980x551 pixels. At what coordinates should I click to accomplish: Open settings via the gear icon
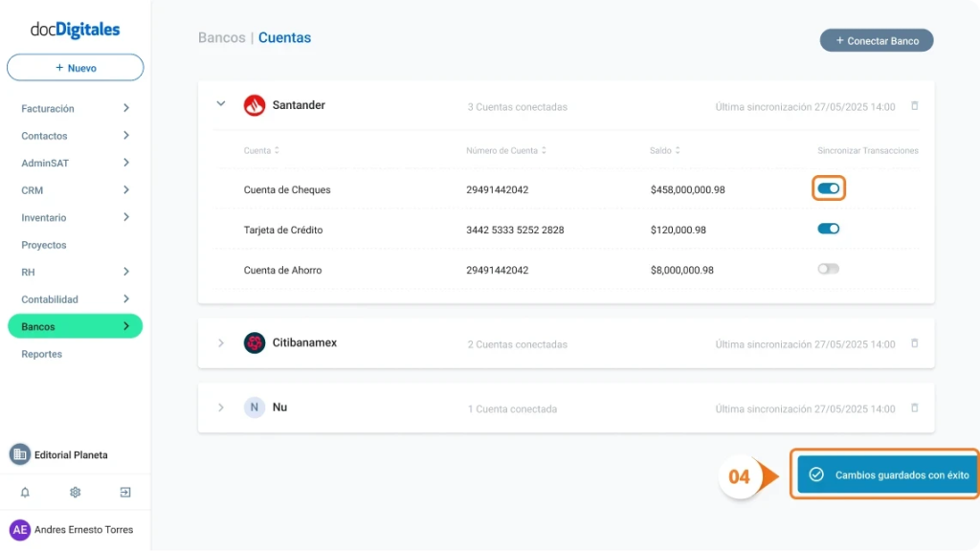(x=75, y=493)
